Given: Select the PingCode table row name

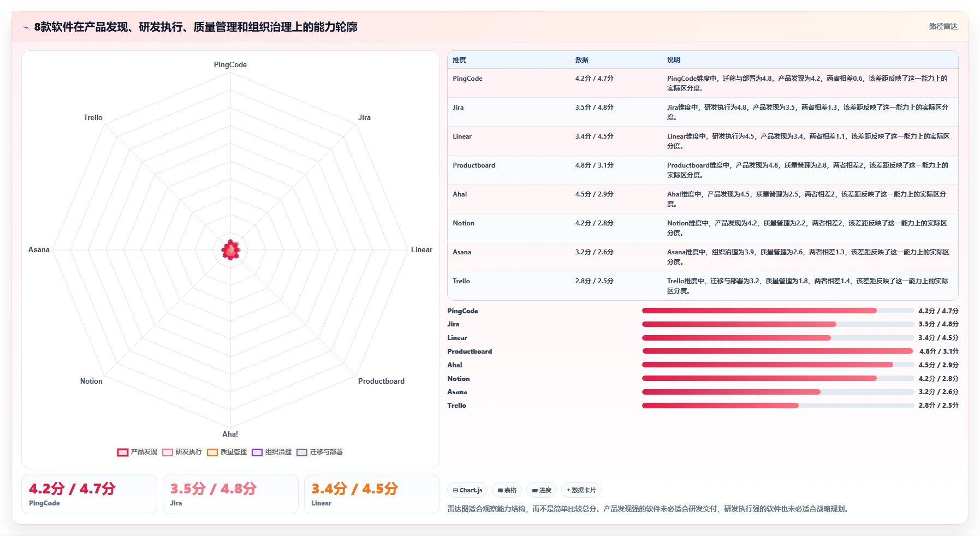Looking at the screenshot, I should click(x=467, y=79).
